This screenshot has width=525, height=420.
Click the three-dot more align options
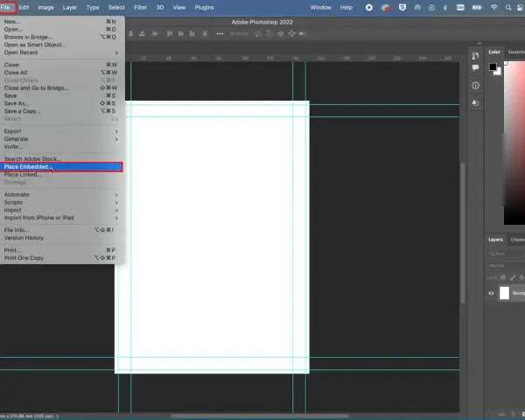coord(220,33)
